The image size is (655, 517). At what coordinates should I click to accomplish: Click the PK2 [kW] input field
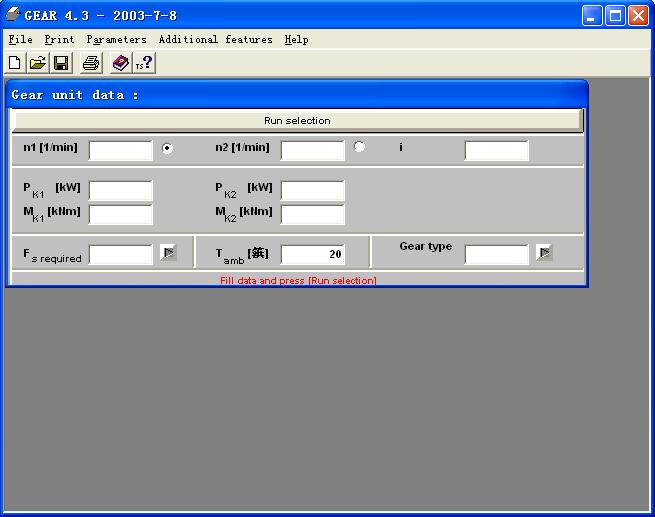click(313, 190)
